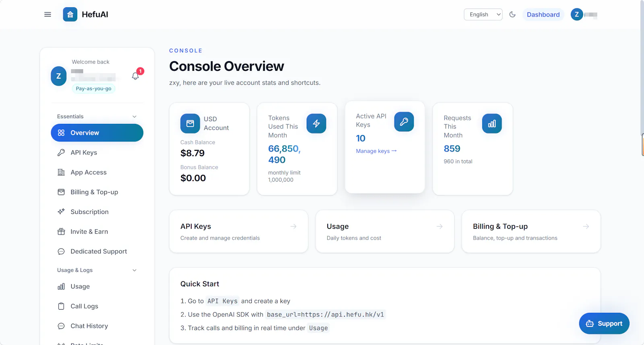Click the Call Logs clipboard icon
Viewport: 644px width, 345px height.
tap(61, 306)
